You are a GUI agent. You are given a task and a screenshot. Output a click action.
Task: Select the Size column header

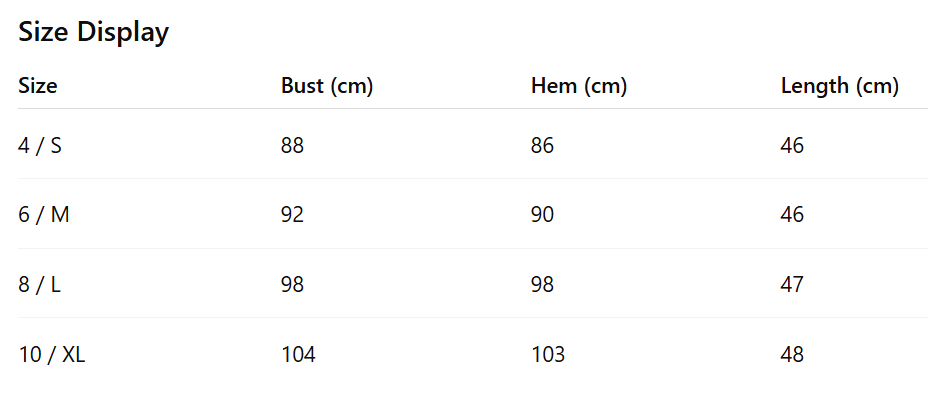pyautogui.click(x=38, y=86)
